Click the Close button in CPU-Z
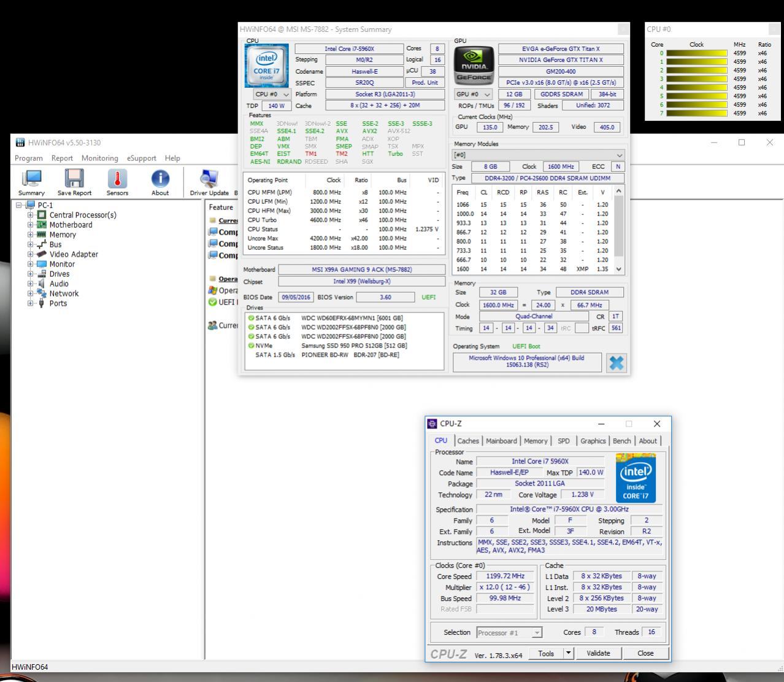This screenshot has height=682, width=784. (x=645, y=653)
